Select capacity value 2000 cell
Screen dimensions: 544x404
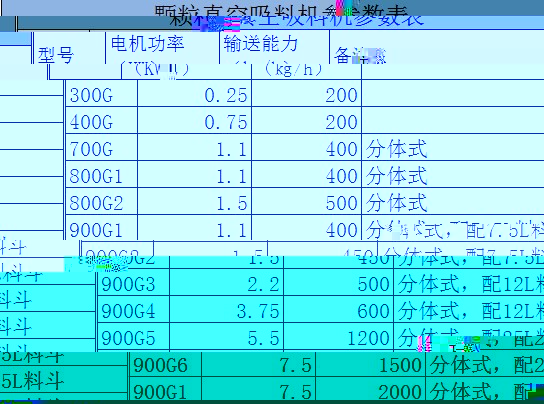(x=371, y=391)
